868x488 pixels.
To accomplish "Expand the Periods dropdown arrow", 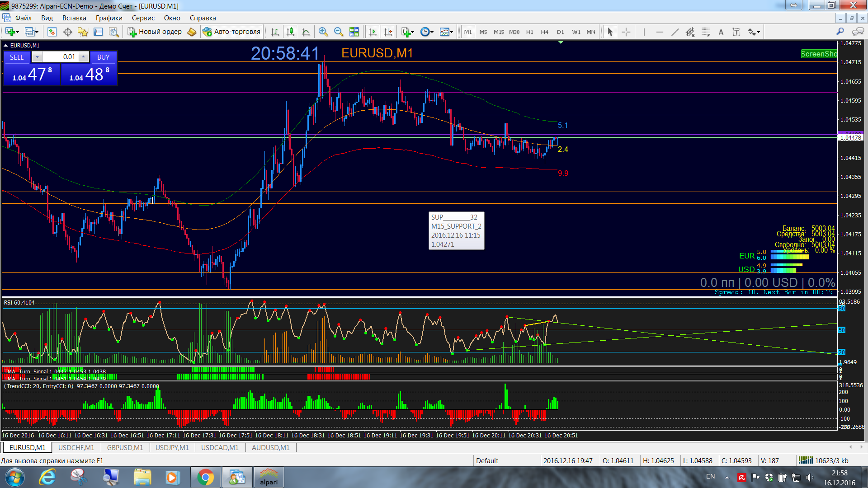I will [432, 32].
